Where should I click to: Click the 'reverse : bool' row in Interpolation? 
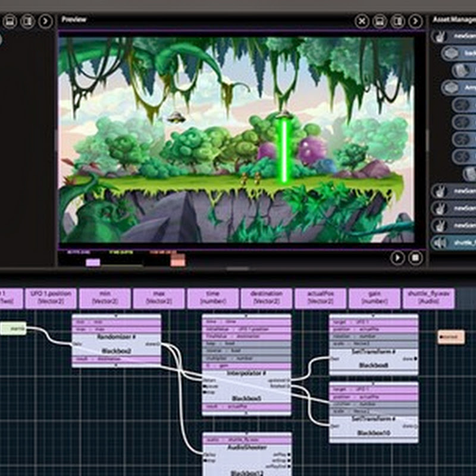(246, 351)
